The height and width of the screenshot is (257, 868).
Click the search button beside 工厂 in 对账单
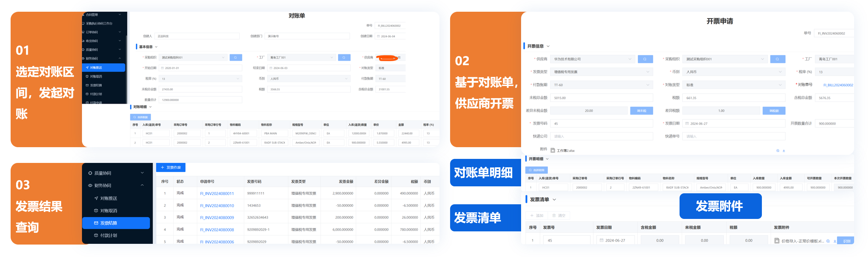(344, 57)
